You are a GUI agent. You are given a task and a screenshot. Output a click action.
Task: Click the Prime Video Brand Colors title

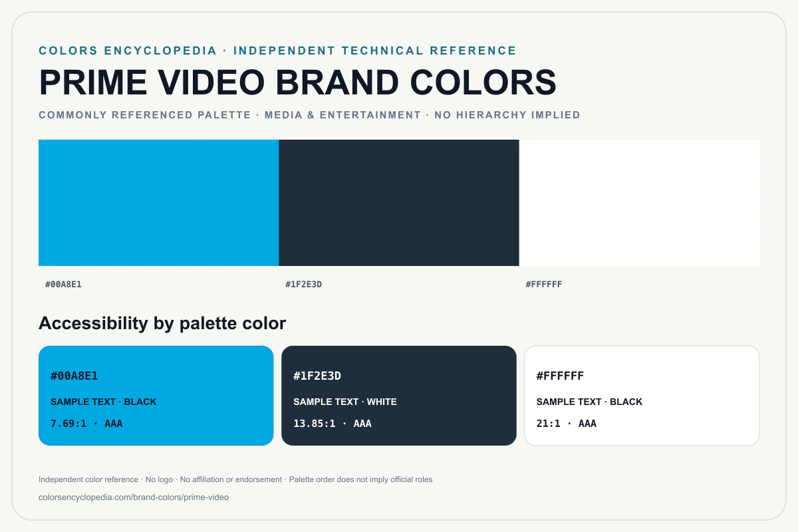(298, 82)
